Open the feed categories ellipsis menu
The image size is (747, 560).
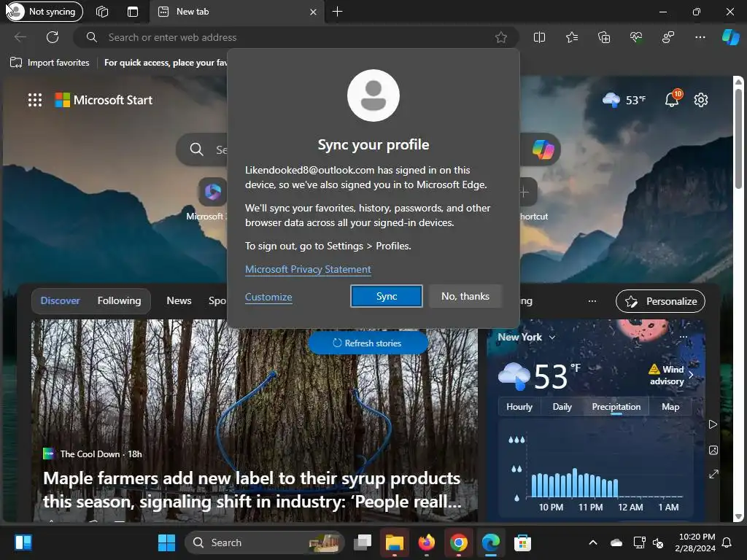(592, 301)
